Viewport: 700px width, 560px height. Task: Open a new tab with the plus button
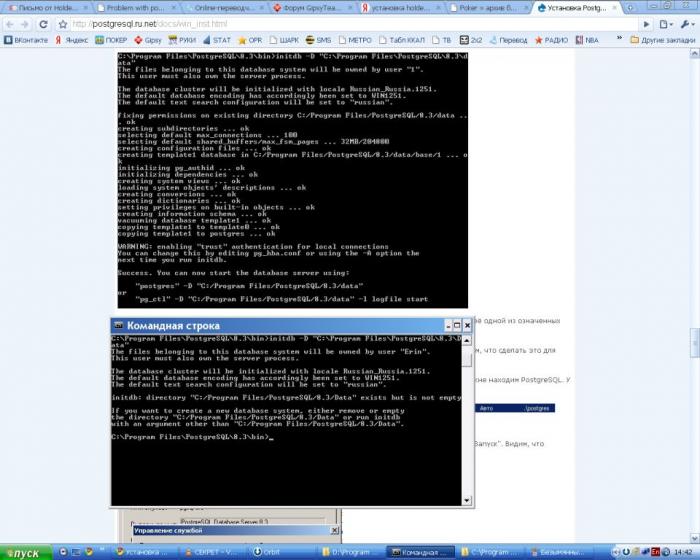pos(630,8)
